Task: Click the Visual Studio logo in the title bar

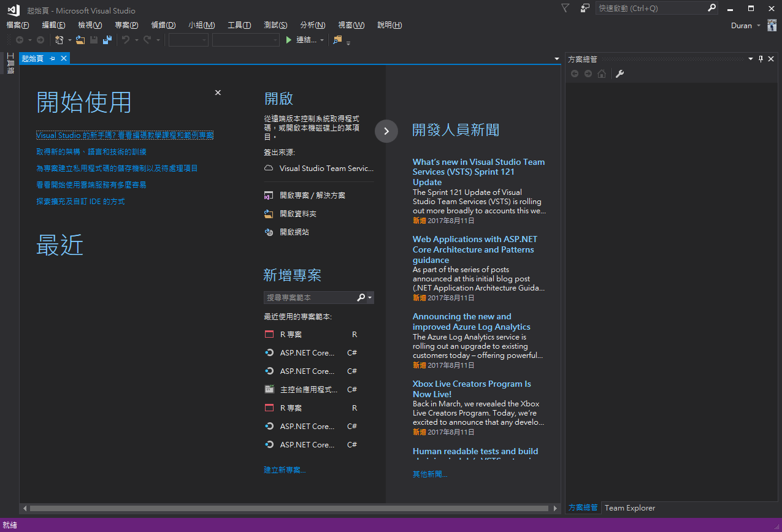Action: point(13,10)
